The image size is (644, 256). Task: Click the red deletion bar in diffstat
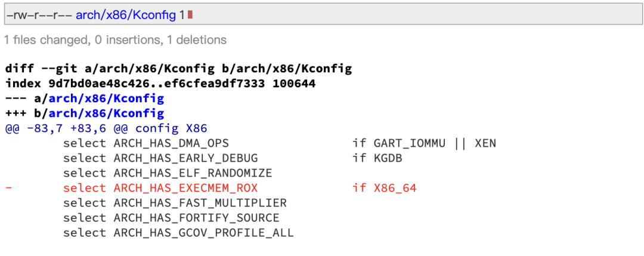click(x=190, y=14)
